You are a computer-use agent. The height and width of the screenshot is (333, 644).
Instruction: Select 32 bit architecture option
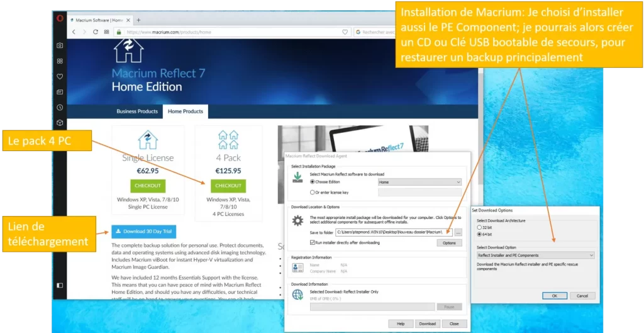pos(479,227)
